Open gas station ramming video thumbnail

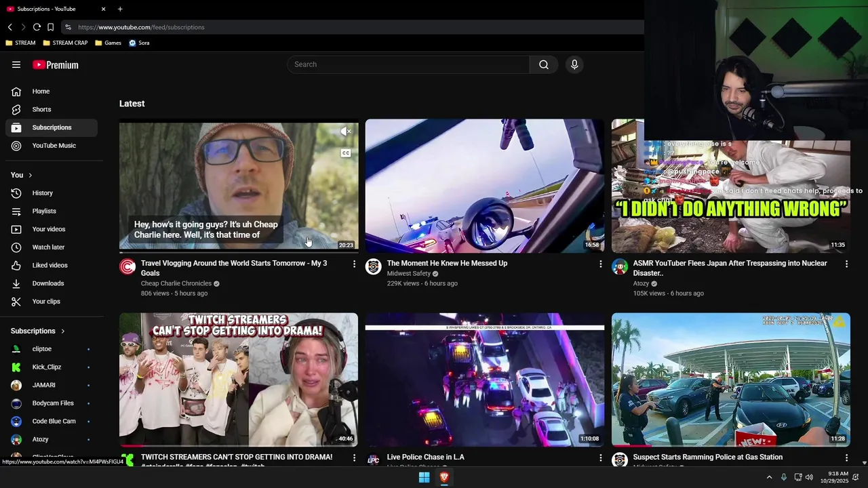click(731, 380)
